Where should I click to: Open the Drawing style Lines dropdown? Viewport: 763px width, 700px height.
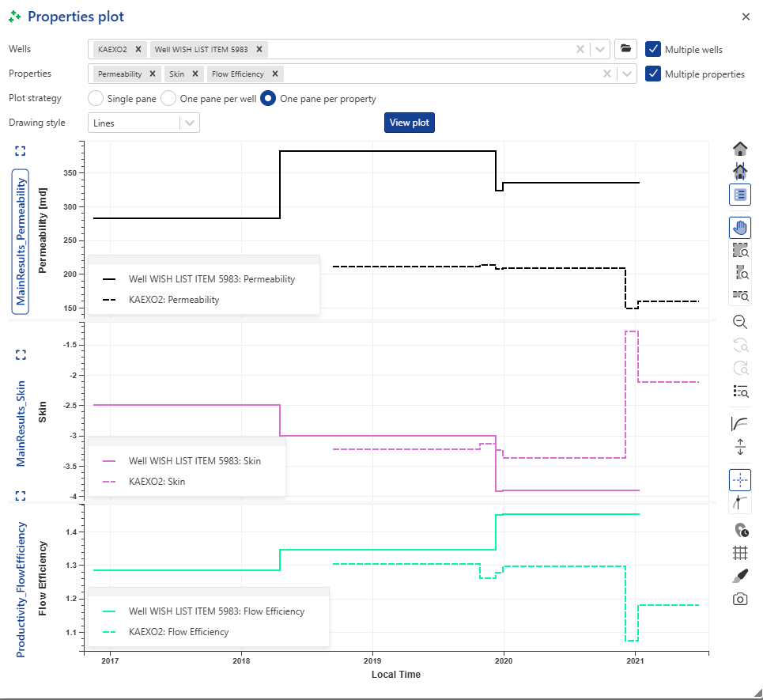point(190,123)
